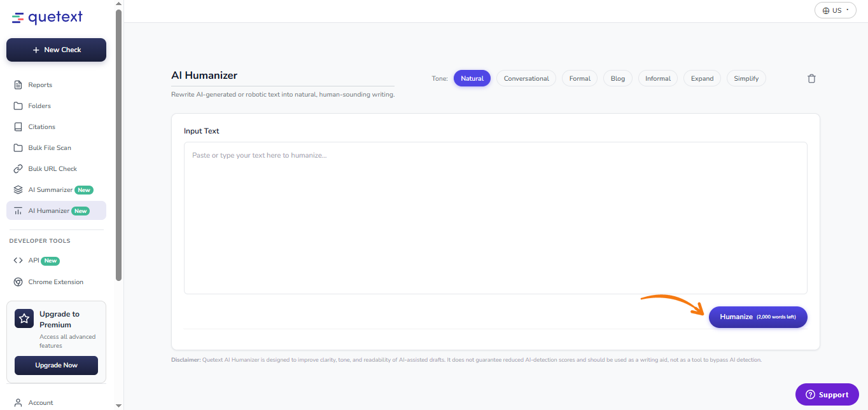Click the Folders folder icon

tap(18, 106)
